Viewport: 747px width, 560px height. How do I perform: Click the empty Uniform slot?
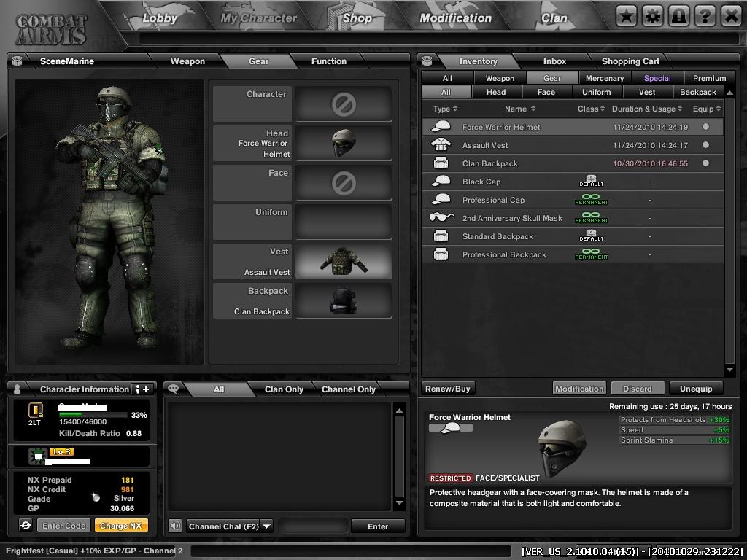pyautogui.click(x=344, y=222)
